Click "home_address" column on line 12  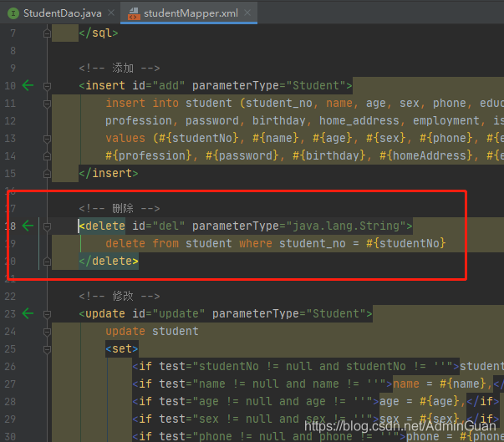coord(359,121)
